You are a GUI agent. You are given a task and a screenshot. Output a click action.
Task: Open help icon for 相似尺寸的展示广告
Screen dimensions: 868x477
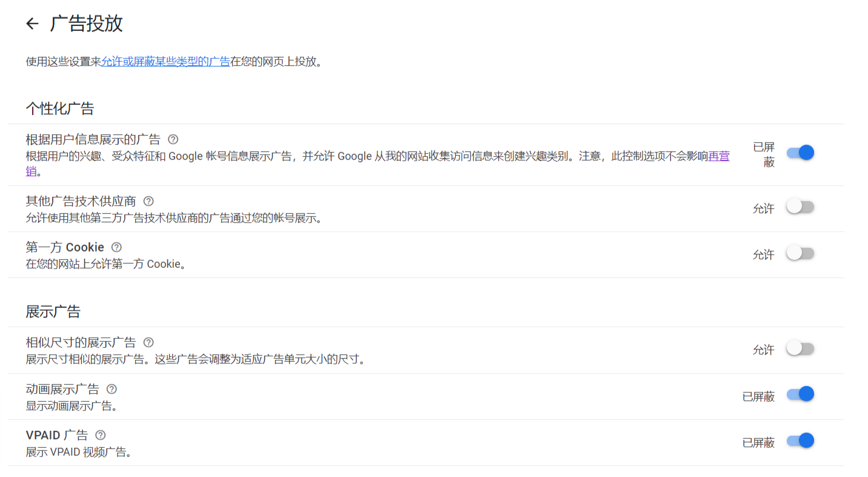tap(148, 342)
